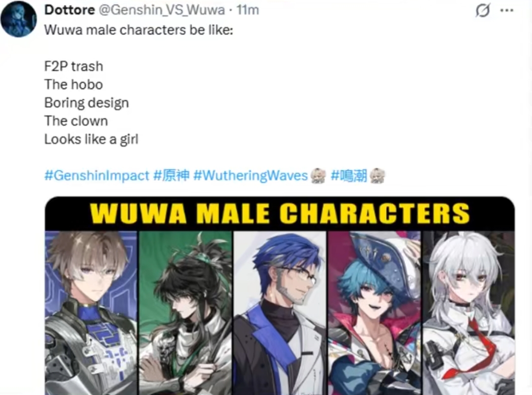
Task: Click the emoji beside #WutheringWaves hashtag
Action: (x=318, y=176)
